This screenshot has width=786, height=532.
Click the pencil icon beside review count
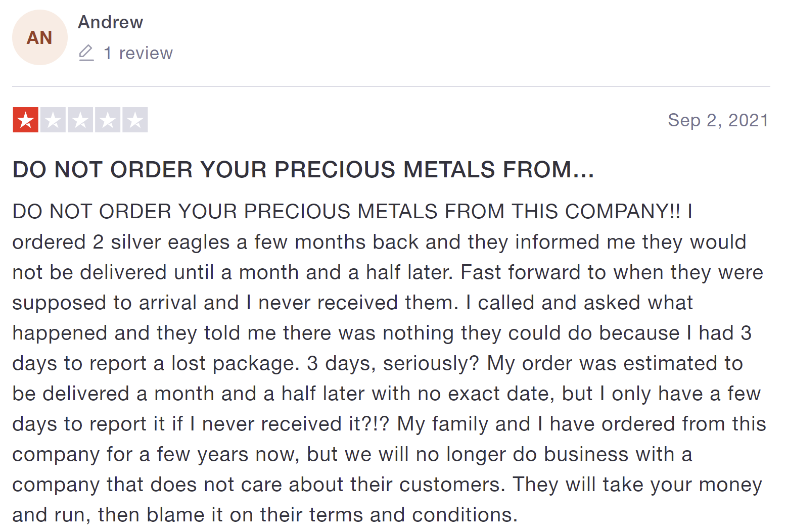[86, 53]
